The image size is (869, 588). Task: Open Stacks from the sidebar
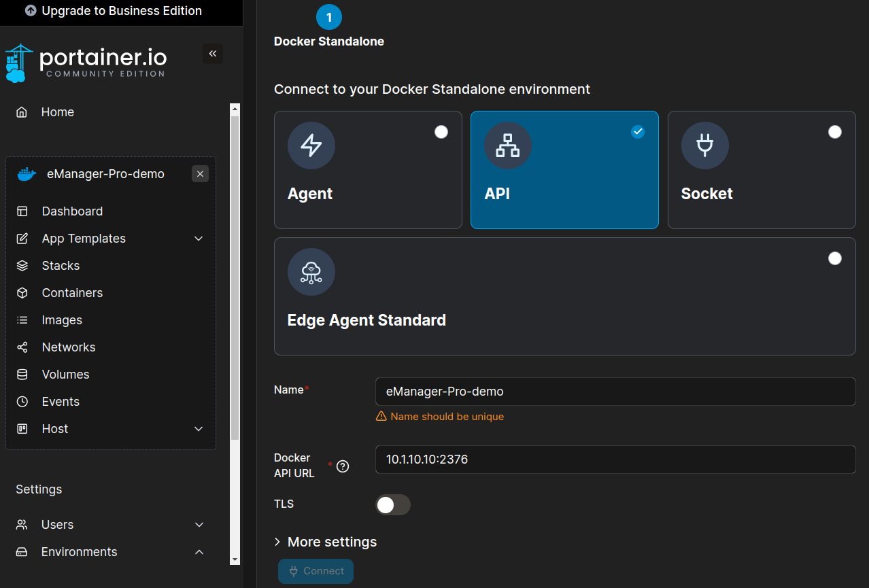pyautogui.click(x=61, y=266)
